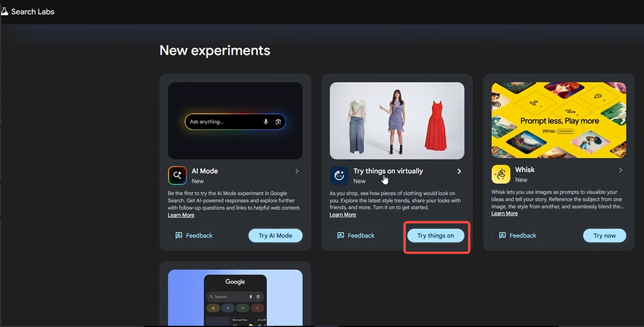Expand the Whisk card chevron
644x327 pixels.
pos(621,170)
